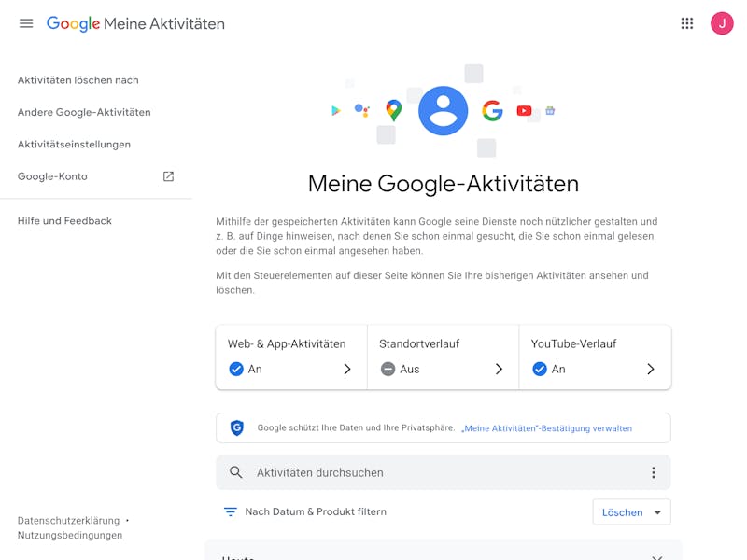The width and height of the screenshot is (747, 560).
Task: Click the search magnifier icon
Action: click(x=236, y=472)
